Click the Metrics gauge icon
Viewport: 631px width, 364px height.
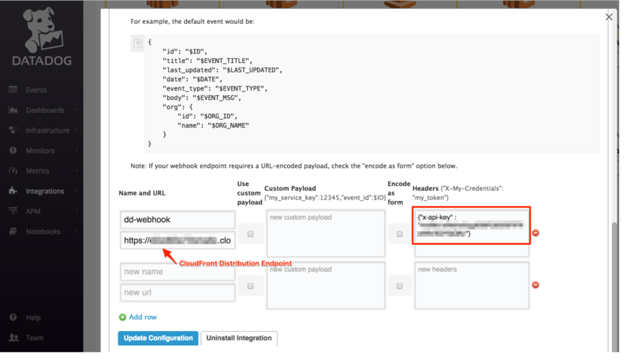(13, 171)
